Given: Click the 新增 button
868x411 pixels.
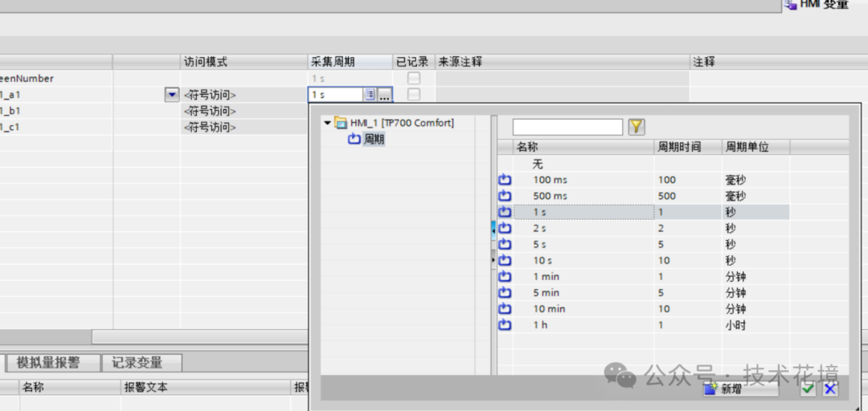Looking at the screenshot, I should [741, 389].
